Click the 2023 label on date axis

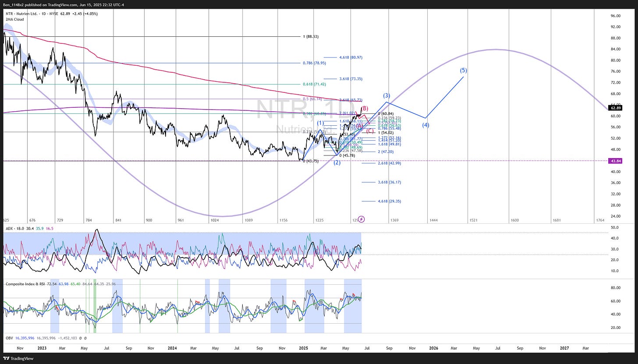pos(42,348)
